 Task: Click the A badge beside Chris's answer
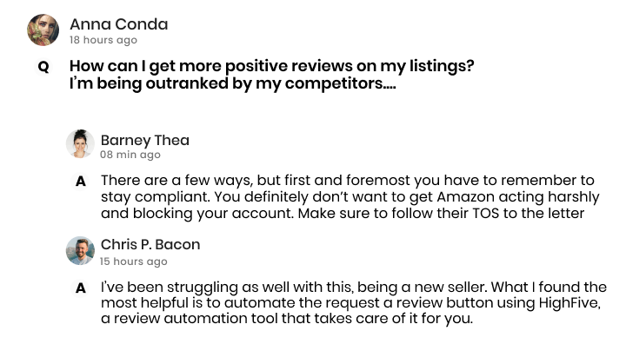click(x=80, y=288)
